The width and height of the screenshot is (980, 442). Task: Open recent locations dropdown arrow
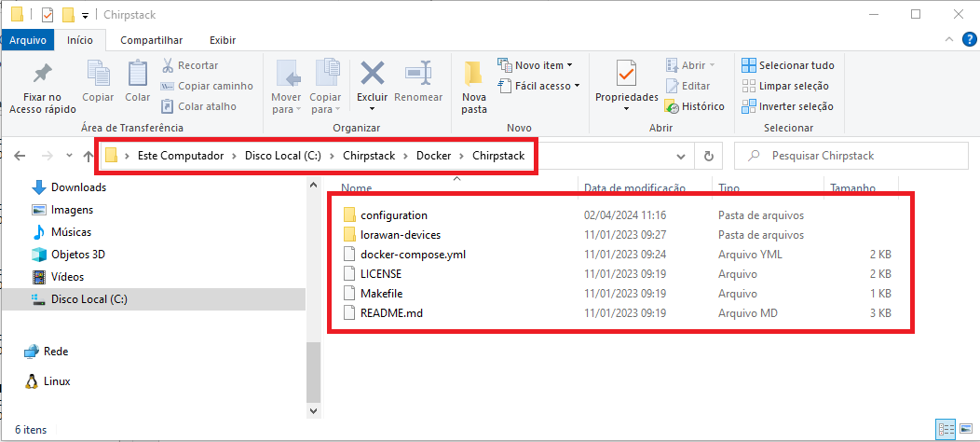69,156
